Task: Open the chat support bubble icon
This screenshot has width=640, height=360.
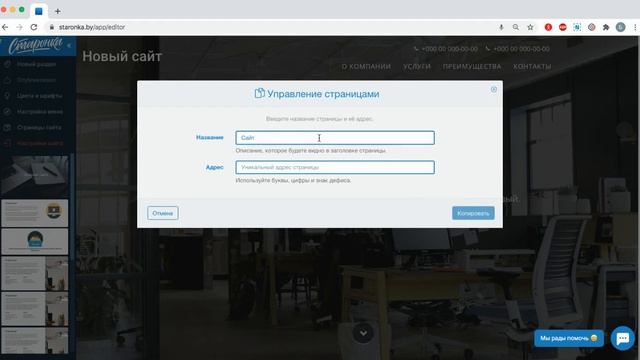Action: point(622,338)
